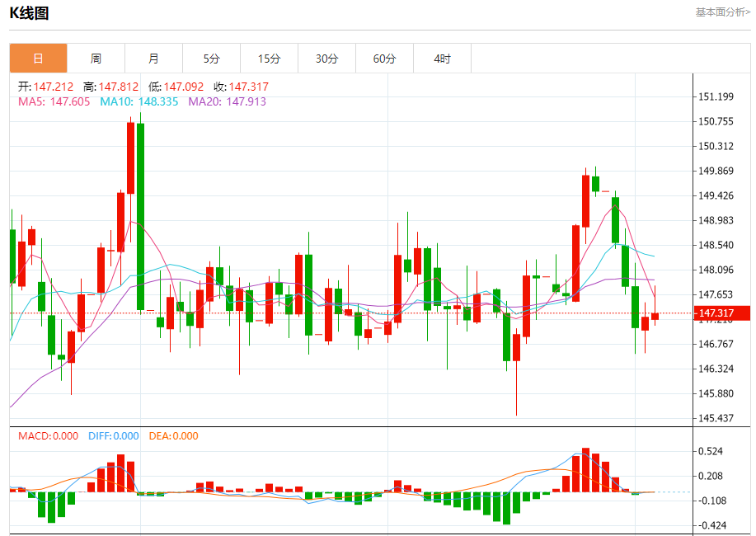Click the close price 147.317 value
756x536 pixels.
pos(249,87)
